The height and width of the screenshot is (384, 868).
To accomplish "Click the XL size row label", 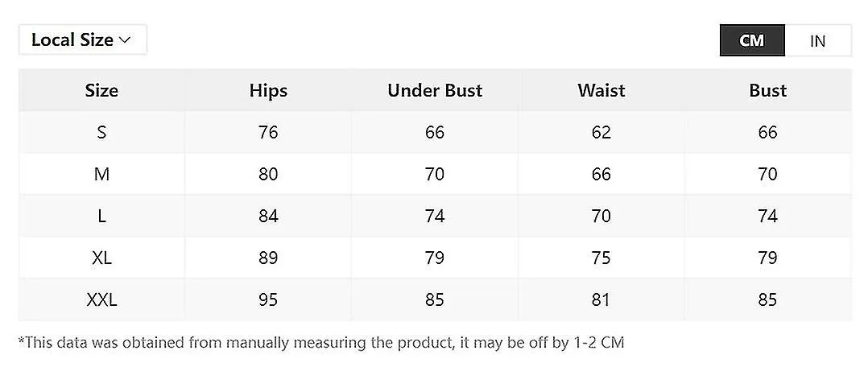I will pyautogui.click(x=101, y=258).
